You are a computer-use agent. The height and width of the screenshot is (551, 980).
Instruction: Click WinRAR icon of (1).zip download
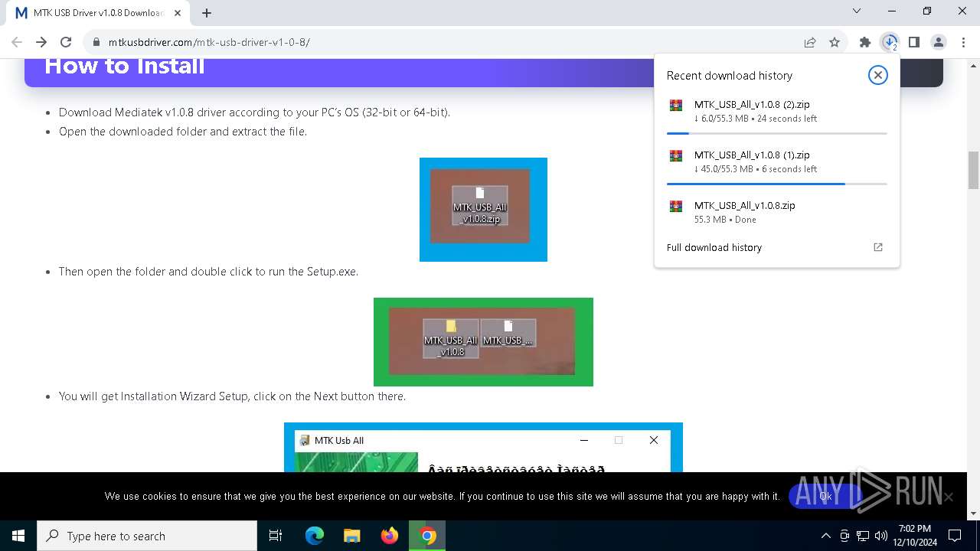[x=675, y=156]
